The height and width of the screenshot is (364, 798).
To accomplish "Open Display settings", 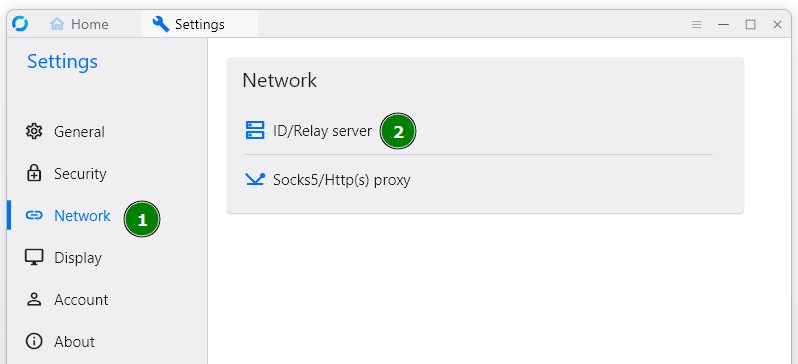I will click(x=107, y=258).
